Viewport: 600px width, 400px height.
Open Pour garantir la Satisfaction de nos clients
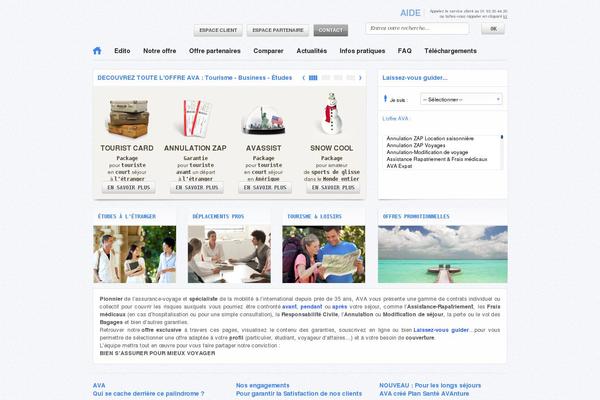(299, 393)
